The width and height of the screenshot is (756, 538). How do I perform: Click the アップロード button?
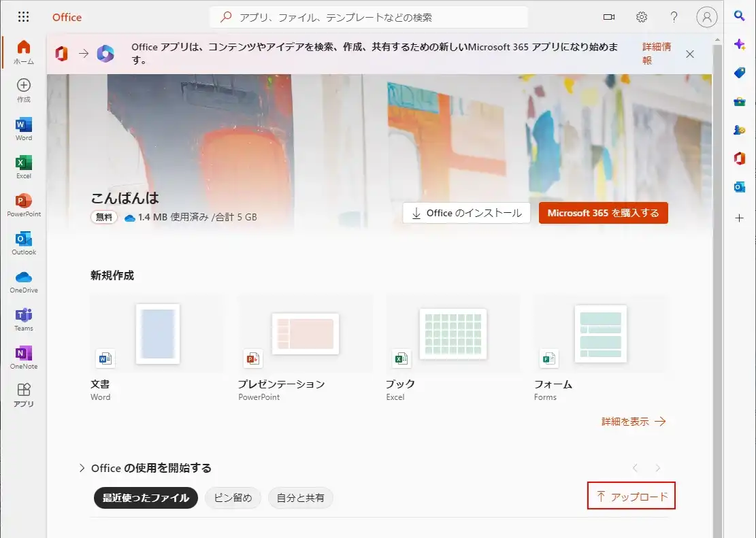coord(631,496)
